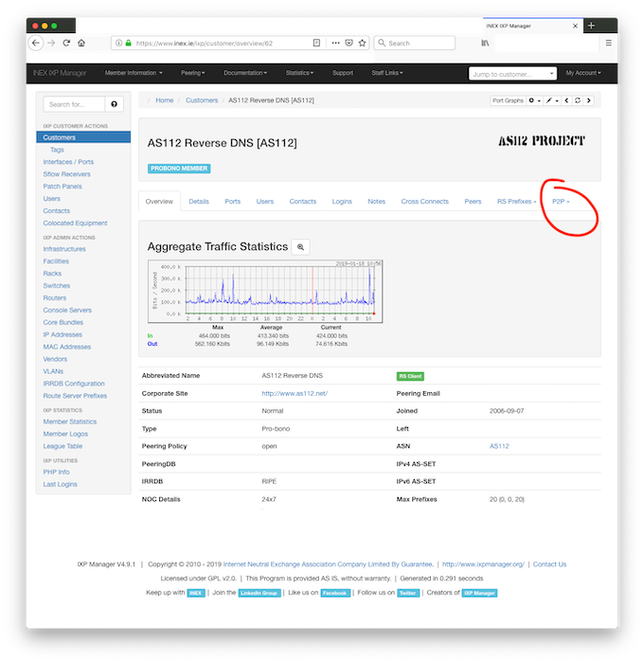Expand the Documentation menu

pos(245,73)
